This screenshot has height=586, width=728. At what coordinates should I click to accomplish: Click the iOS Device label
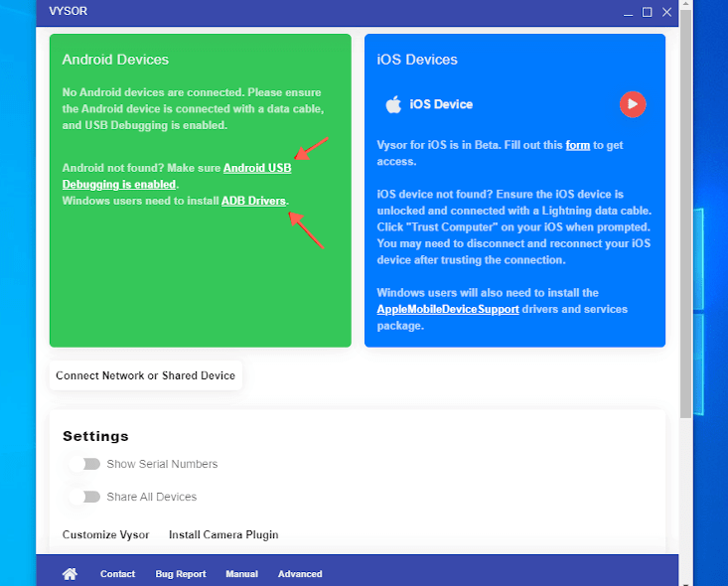click(x=441, y=104)
